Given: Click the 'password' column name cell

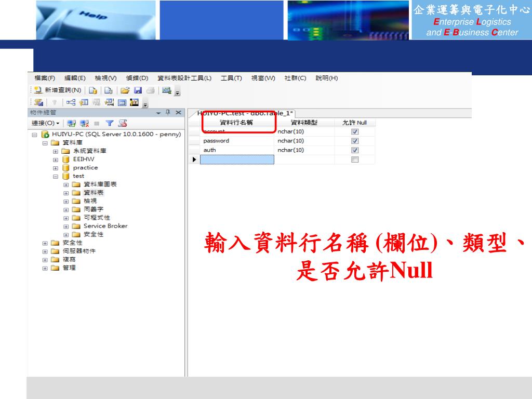Looking at the screenshot, I should [237, 141].
